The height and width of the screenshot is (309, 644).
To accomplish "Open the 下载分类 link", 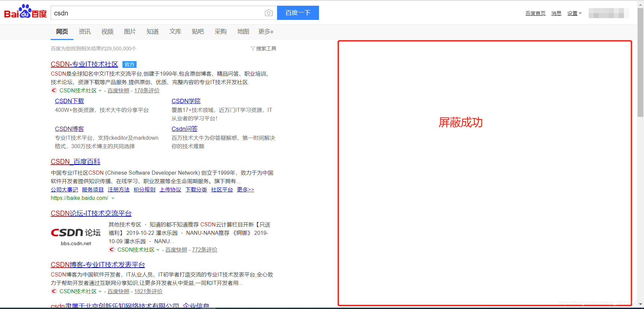I will [196, 190].
